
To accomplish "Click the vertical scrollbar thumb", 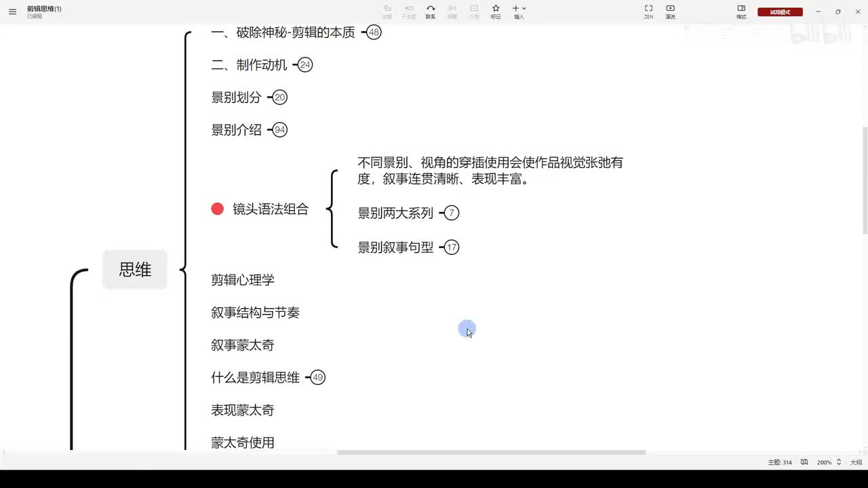I will 865,181.
